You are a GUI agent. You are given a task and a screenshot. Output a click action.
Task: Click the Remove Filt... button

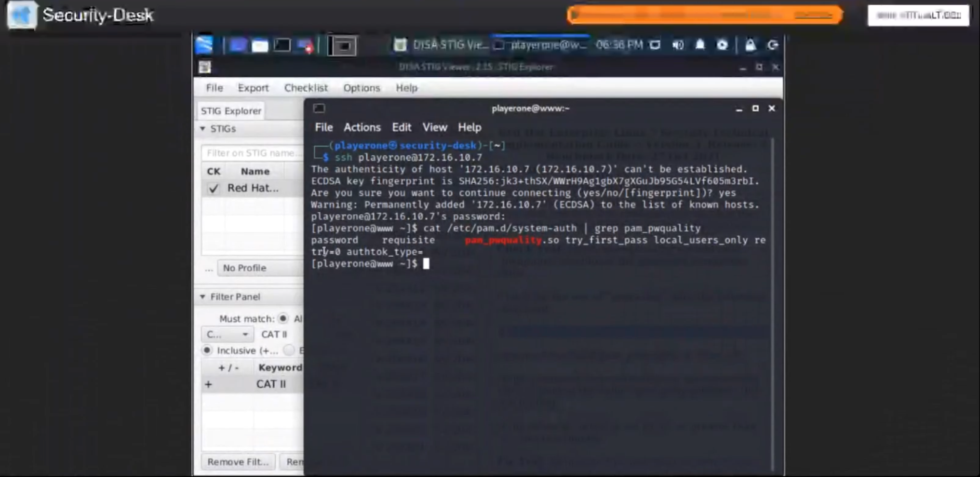(238, 462)
